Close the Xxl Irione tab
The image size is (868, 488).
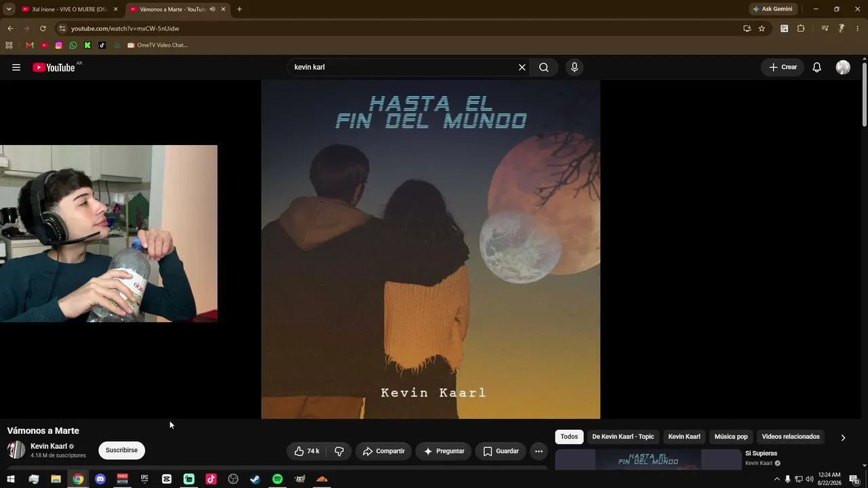coord(115,9)
